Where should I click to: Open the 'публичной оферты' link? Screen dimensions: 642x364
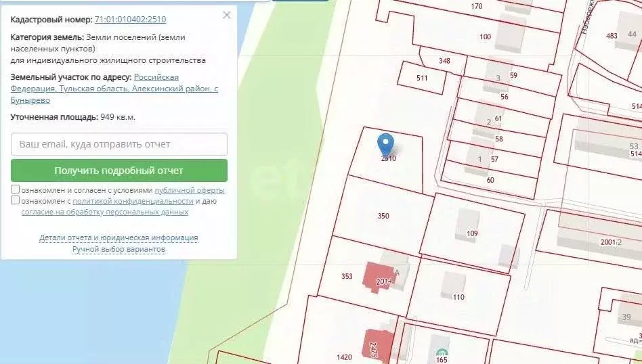pos(189,190)
